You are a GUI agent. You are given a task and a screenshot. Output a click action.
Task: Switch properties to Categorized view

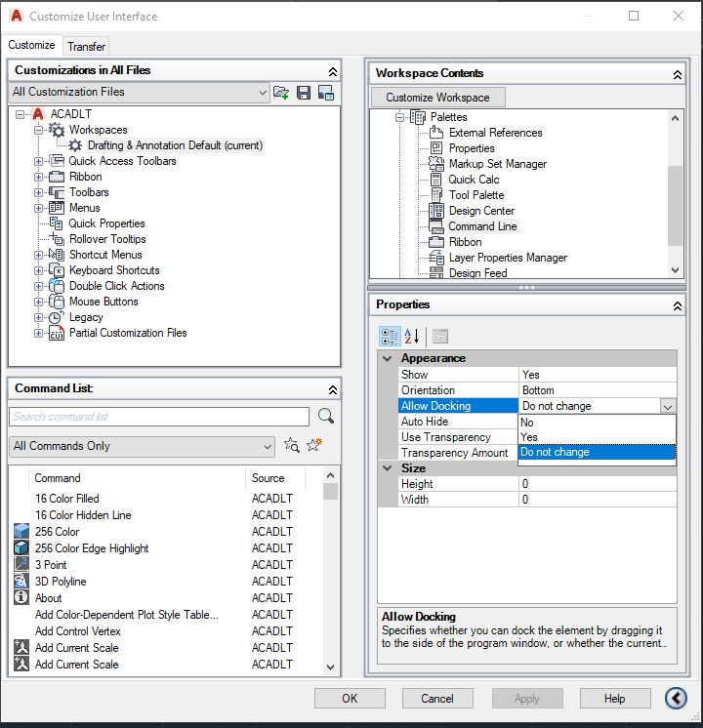tap(390, 336)
